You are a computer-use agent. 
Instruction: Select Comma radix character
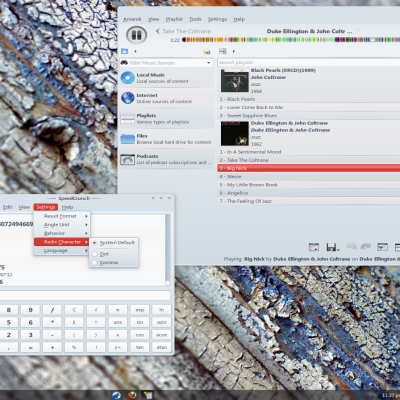pyautogui.click(x=114, y=263)
